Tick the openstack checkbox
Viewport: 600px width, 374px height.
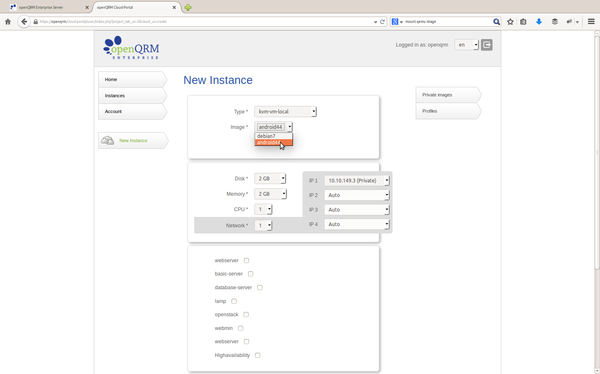(x=246, y=314)
